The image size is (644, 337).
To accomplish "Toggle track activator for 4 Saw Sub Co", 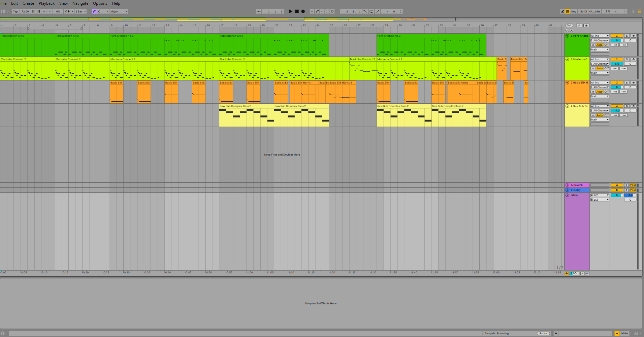I will (x=617, y=106).
